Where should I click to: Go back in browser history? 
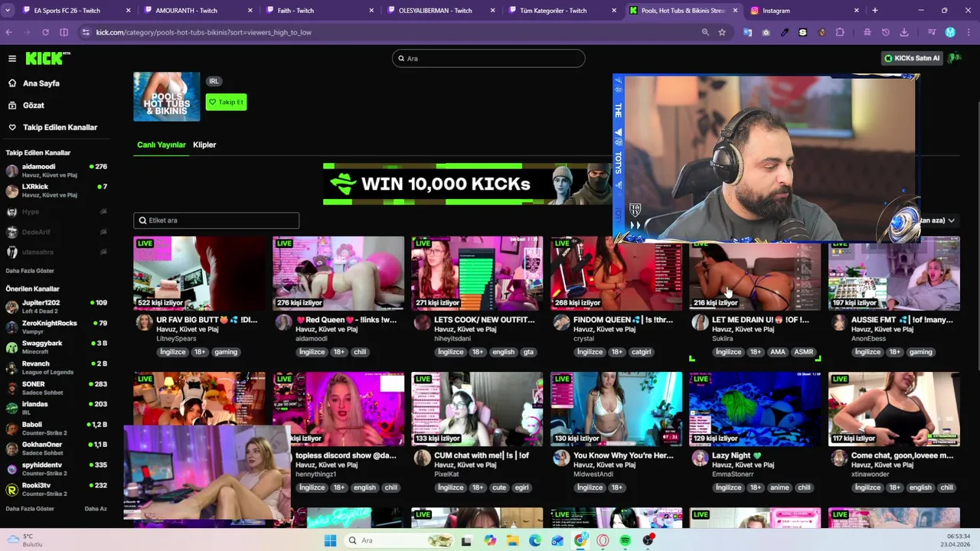point(8,32)
